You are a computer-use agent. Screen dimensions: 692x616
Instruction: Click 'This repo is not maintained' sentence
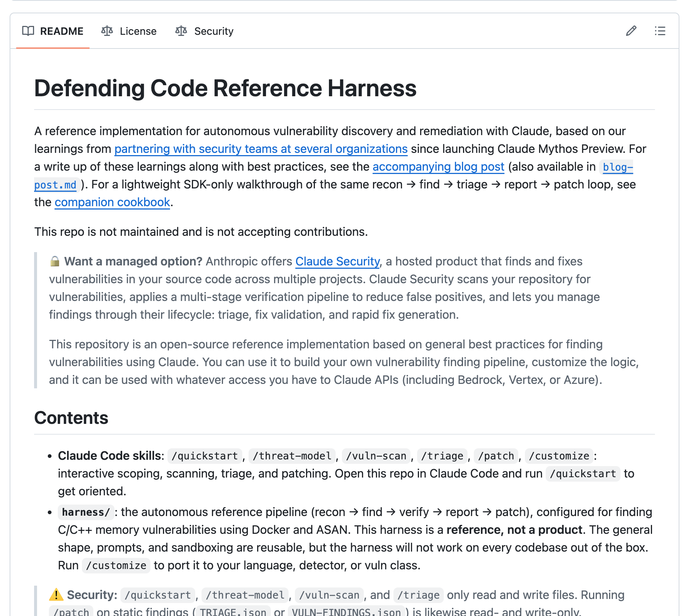(201, 232)
